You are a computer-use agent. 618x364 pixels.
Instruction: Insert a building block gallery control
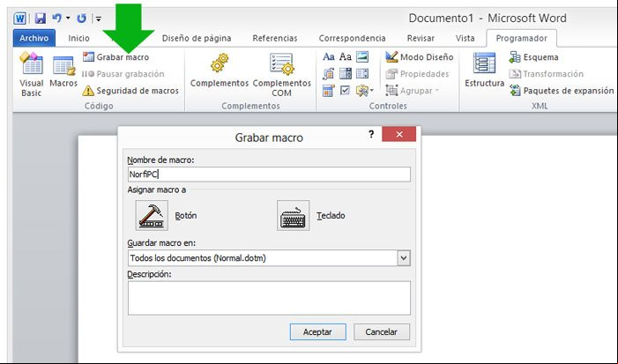(328, 74)
